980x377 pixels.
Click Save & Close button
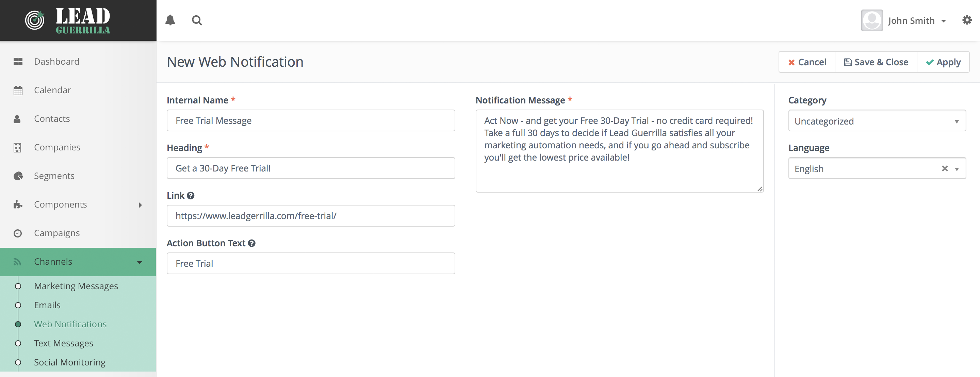[876, 62]
